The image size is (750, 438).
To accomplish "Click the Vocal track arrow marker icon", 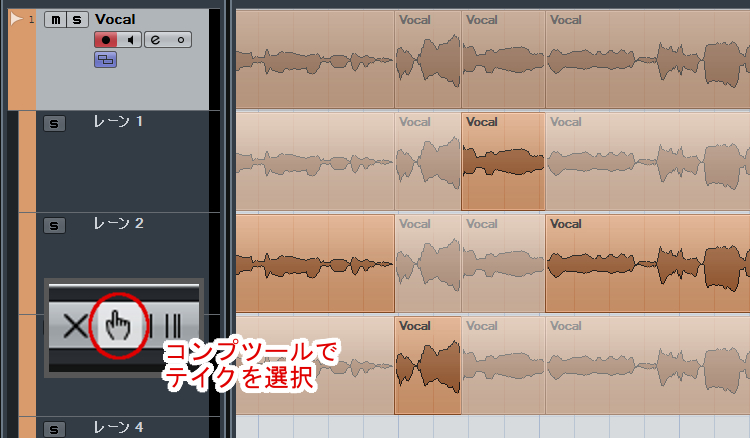I will coord(17,19).
